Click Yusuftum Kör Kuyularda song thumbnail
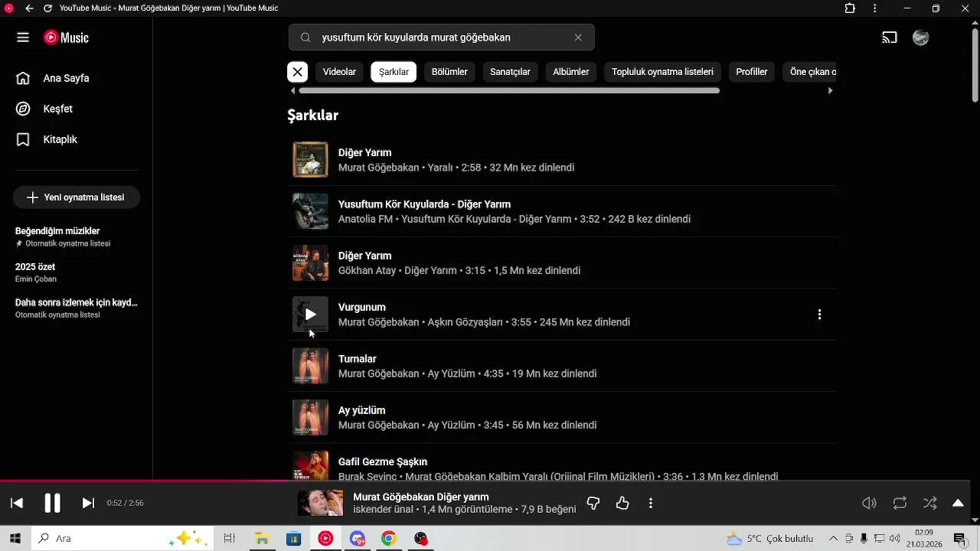 [x=310, y=211]
